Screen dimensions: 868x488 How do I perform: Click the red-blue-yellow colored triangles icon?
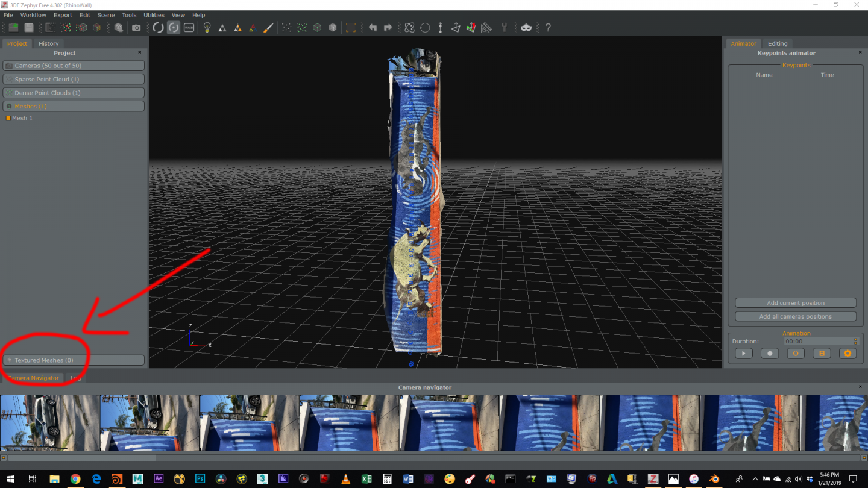pyautogui.click(x=253, y=28)
